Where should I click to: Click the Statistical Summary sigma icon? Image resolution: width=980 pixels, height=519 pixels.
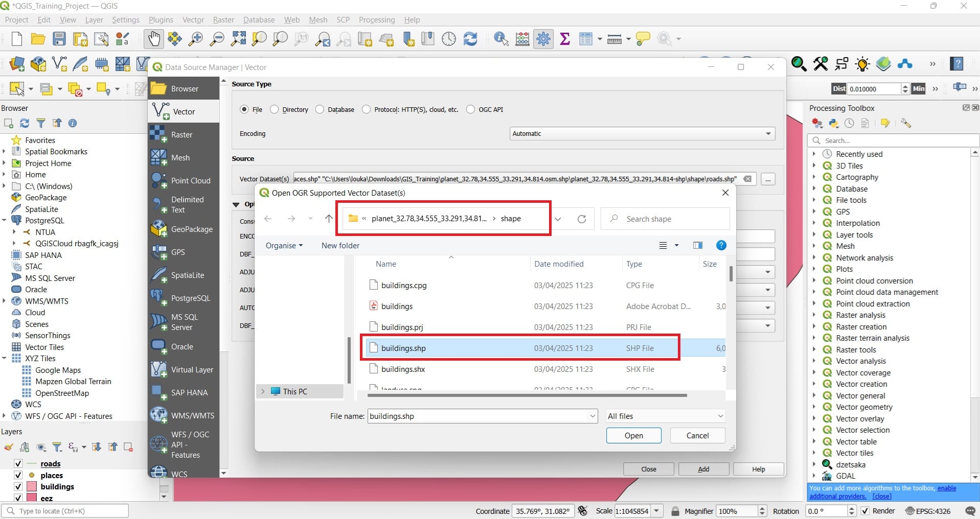pos(565,39)
